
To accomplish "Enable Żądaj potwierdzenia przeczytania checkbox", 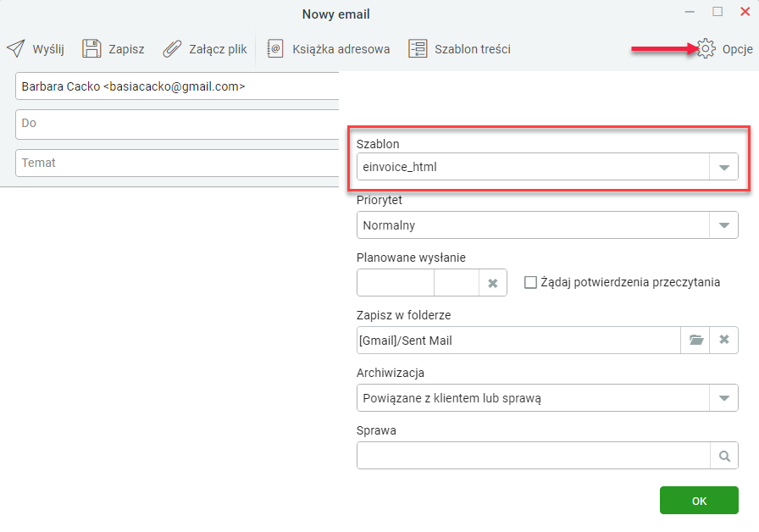I will [530, 282].
